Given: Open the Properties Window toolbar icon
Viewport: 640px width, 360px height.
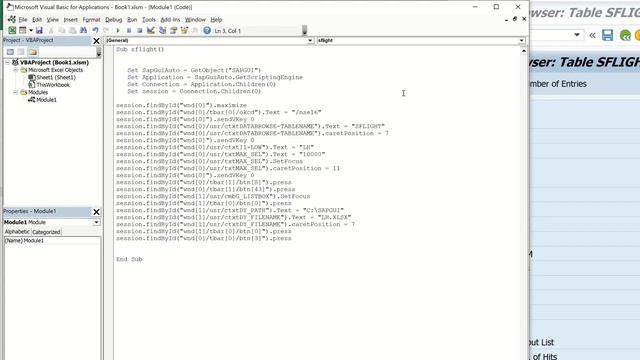Looking at the screenshot, I should point(173,31).
